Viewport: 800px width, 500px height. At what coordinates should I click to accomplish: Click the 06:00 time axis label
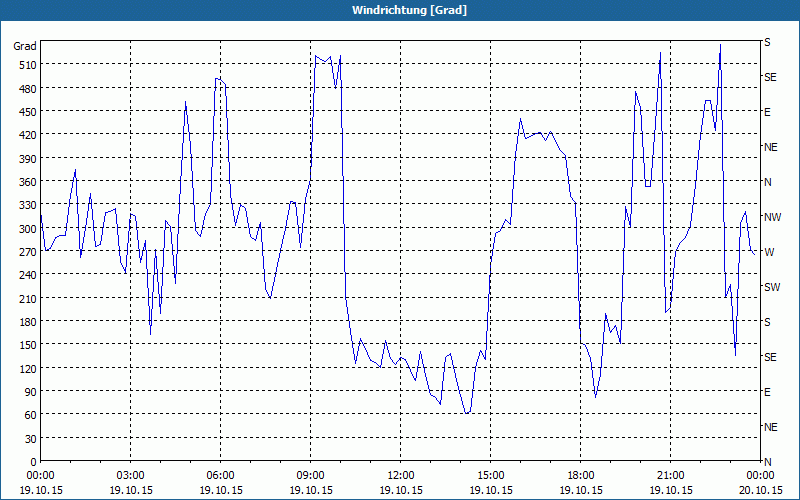[x=220, y=476]
